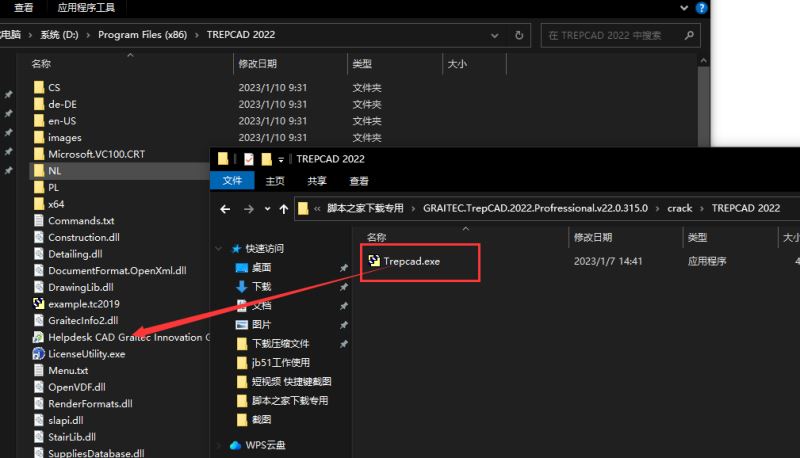Click the 脚本之家下载专用 breadcrumb segment
Screen dimensions: 800x458
(x=365, y=208)
